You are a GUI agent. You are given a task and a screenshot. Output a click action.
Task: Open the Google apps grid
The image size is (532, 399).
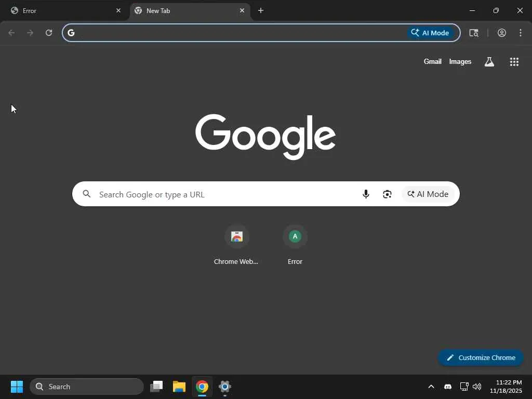(x=514, y=61)
